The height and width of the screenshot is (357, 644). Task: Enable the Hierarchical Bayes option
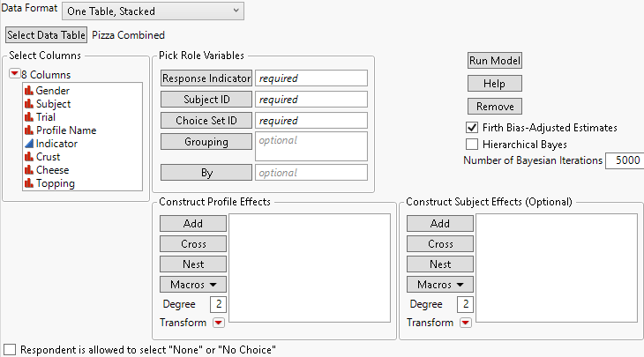tap(472, 144)
